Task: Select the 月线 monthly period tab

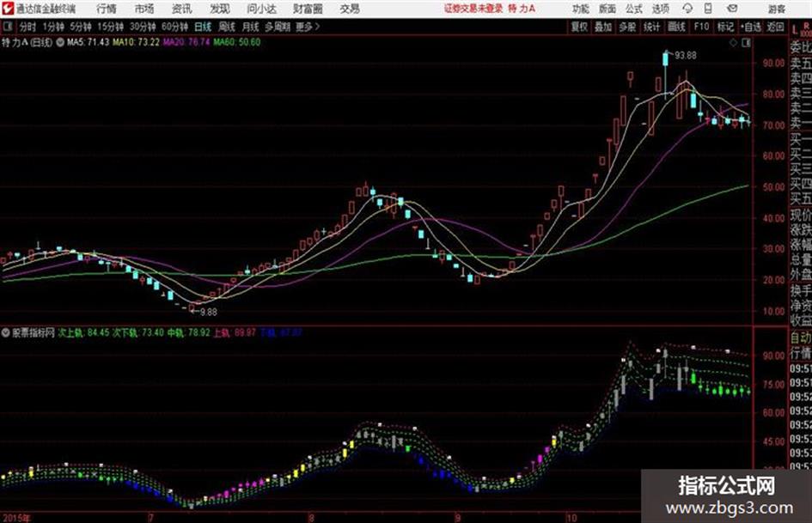Action: 251,27
